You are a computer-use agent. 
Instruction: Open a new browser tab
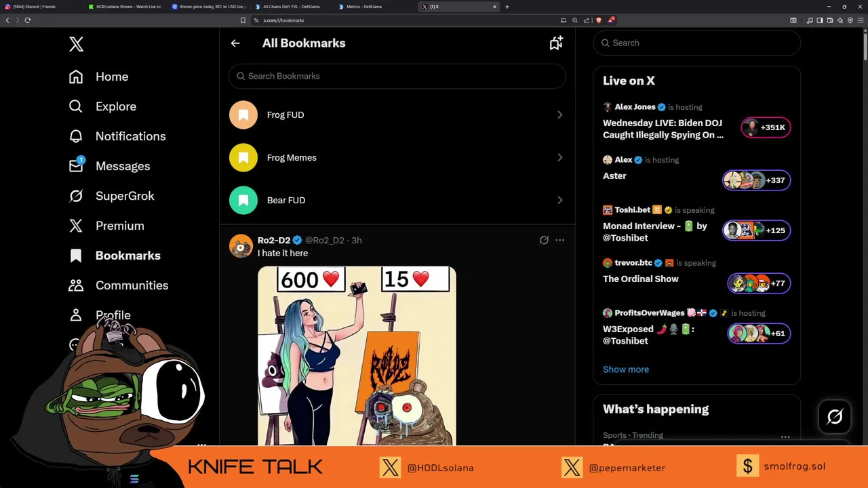click(507, 7)
